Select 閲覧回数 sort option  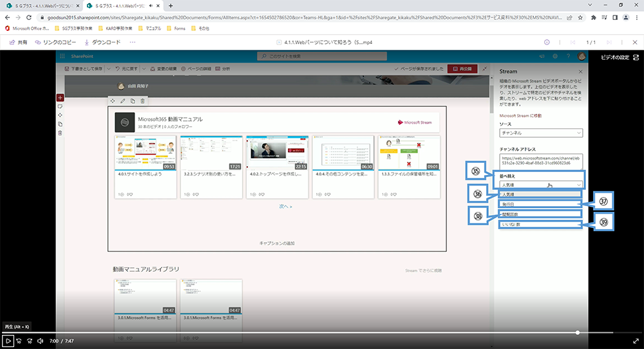coord(540,214)
